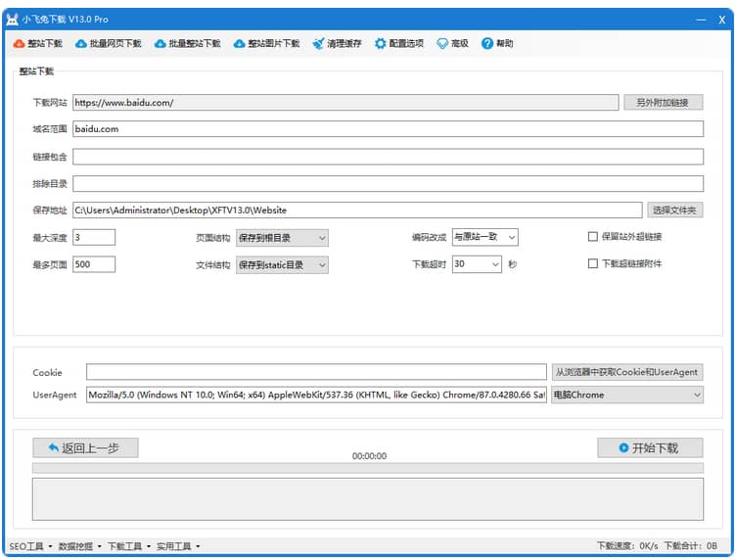
Task: Click the 下載网站 URL field
Action: coord(345,103)
